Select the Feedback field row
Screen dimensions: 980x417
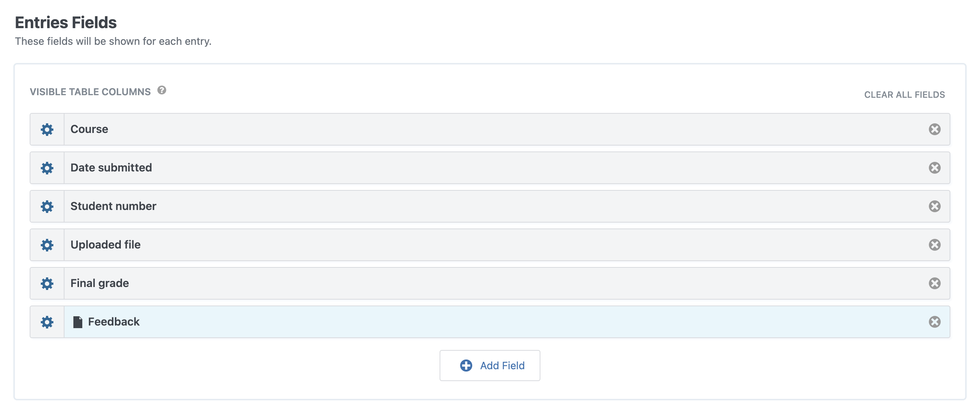[490, 322]
